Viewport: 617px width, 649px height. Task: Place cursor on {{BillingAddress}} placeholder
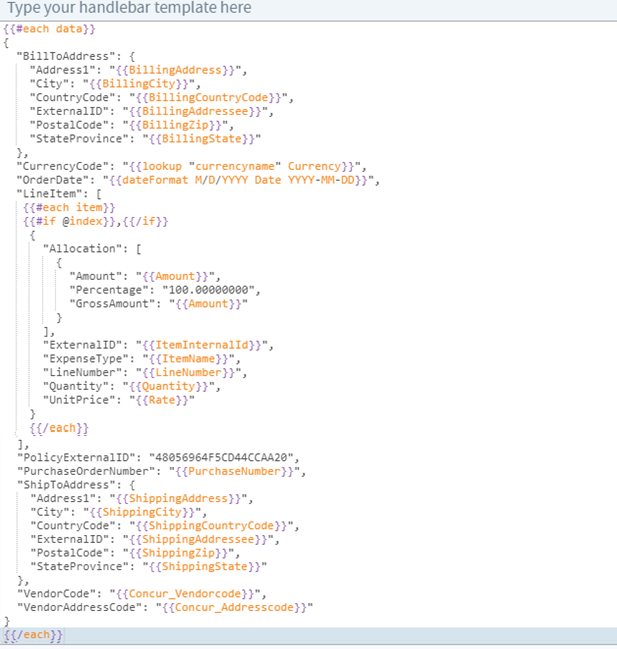[x=175, y=70]
